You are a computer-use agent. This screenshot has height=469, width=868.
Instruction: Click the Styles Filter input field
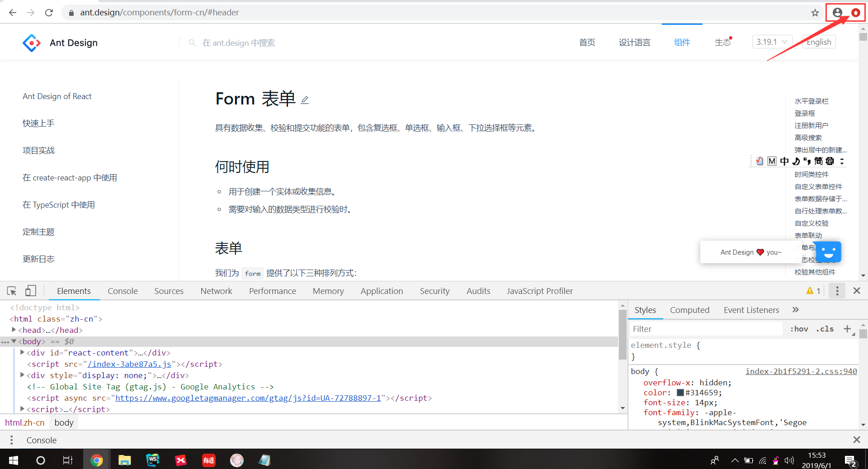[x=706, y=329]
